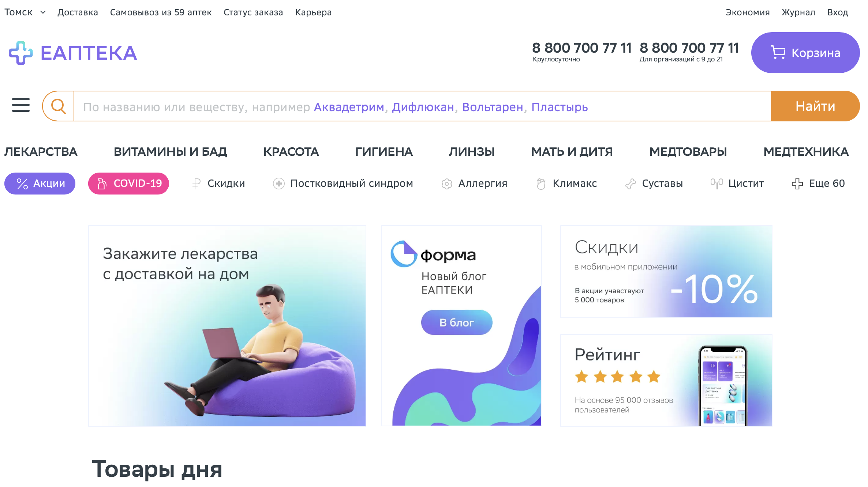Open the Аллергия category
This screenshot has width=868, height=487.
[474, 184]
